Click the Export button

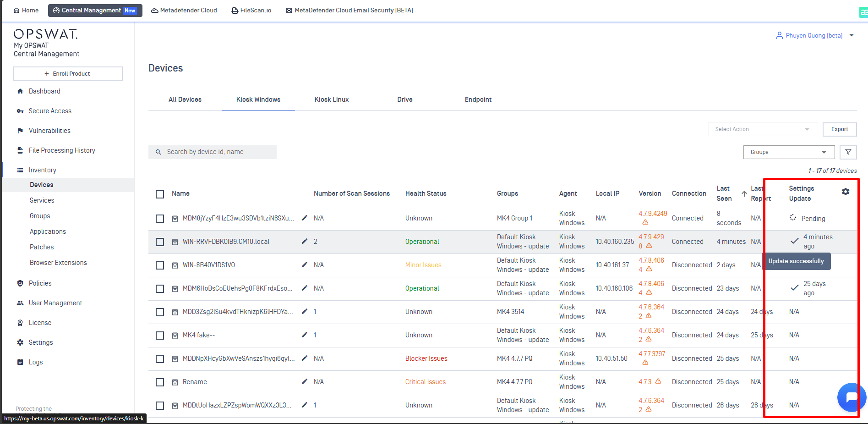point(839,129)
